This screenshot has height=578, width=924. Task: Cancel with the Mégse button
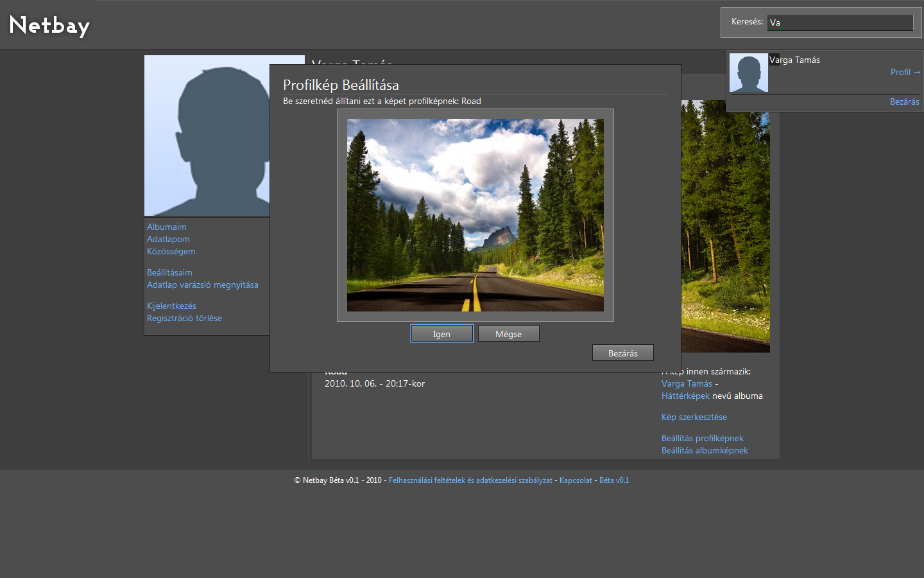click(x=508, y=334)
